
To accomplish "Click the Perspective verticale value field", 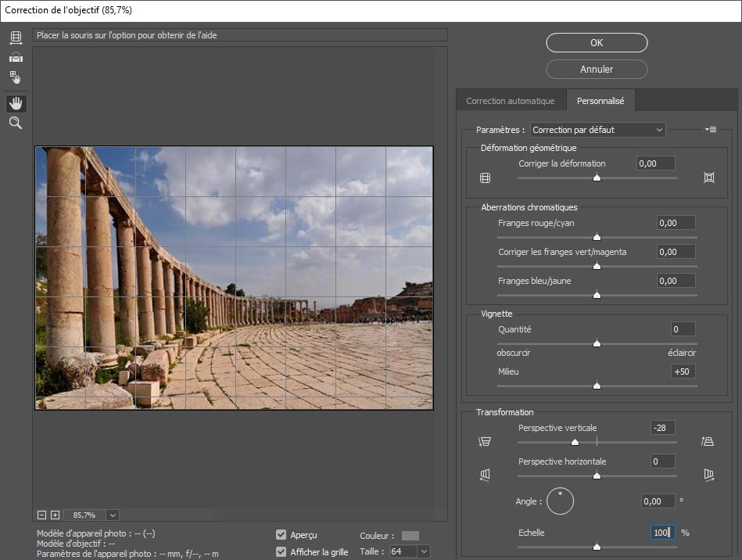I will pyautogui.click(x=661, y=428).
